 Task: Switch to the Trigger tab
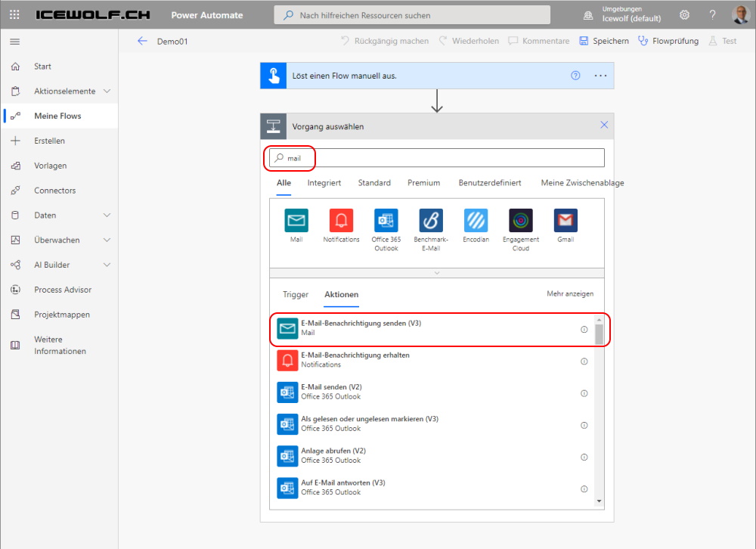pyautogui.click(x=296, y=294)
